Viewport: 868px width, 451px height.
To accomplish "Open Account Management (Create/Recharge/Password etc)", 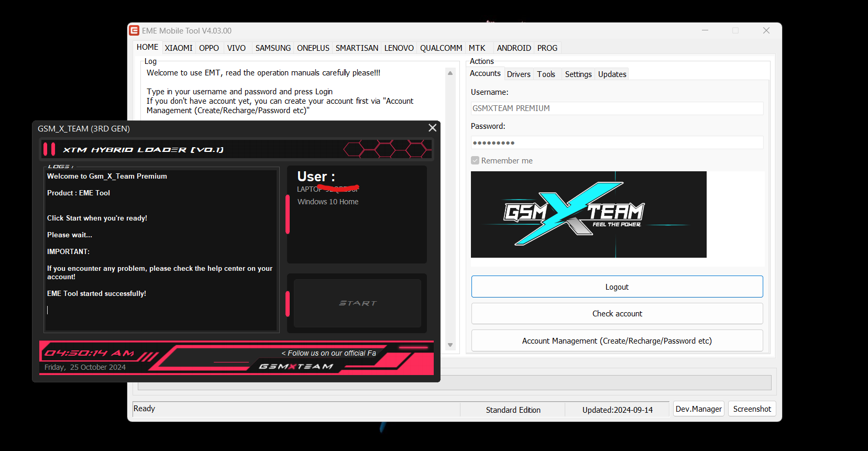I will [617, 341].
